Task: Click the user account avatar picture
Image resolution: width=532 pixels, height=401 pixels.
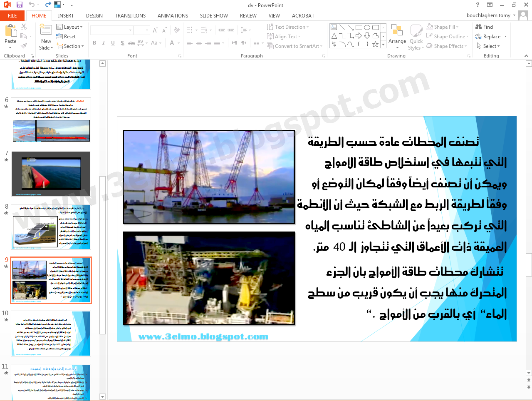Action: tap(523, 15)
